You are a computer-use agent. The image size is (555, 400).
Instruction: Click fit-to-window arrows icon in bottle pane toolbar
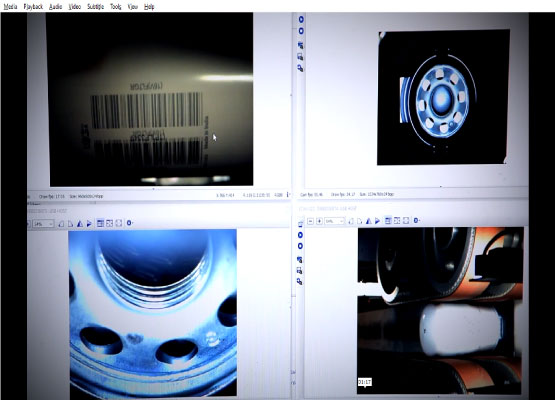[397, 221]
